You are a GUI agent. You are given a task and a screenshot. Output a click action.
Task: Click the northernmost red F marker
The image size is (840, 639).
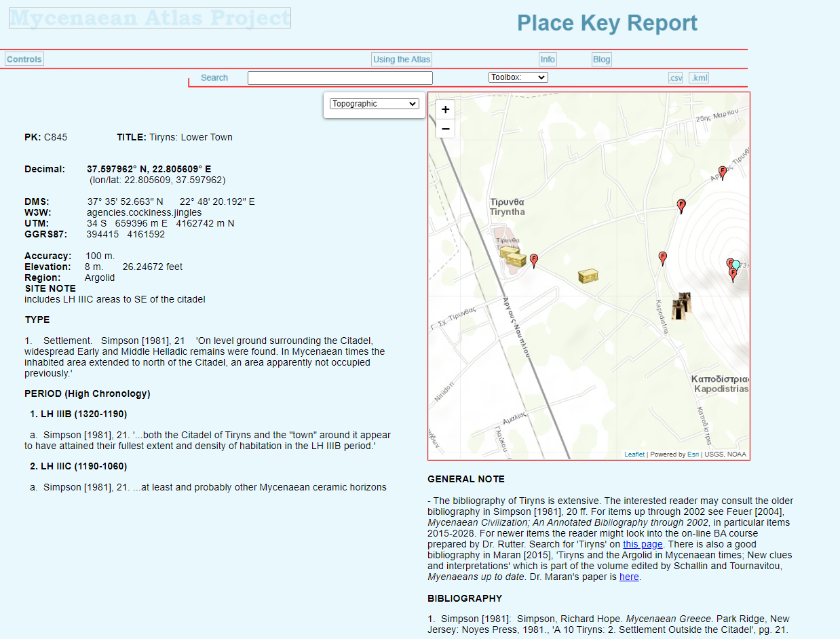coord(723,172)
